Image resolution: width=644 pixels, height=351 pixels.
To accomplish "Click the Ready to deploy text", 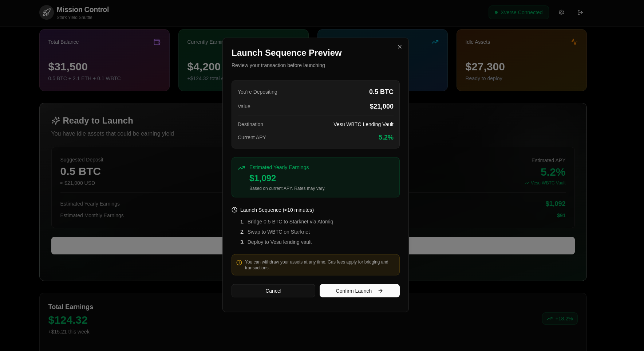I will [484, 78].
